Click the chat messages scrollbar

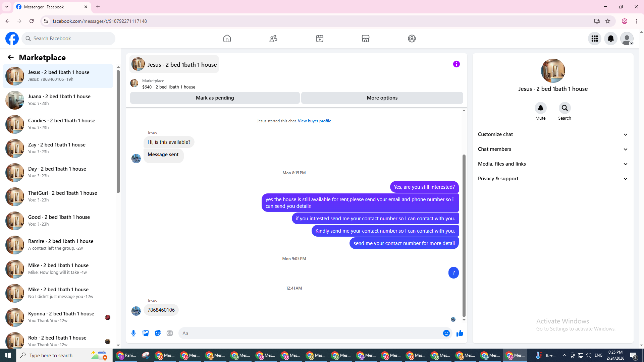click(464, 235)
